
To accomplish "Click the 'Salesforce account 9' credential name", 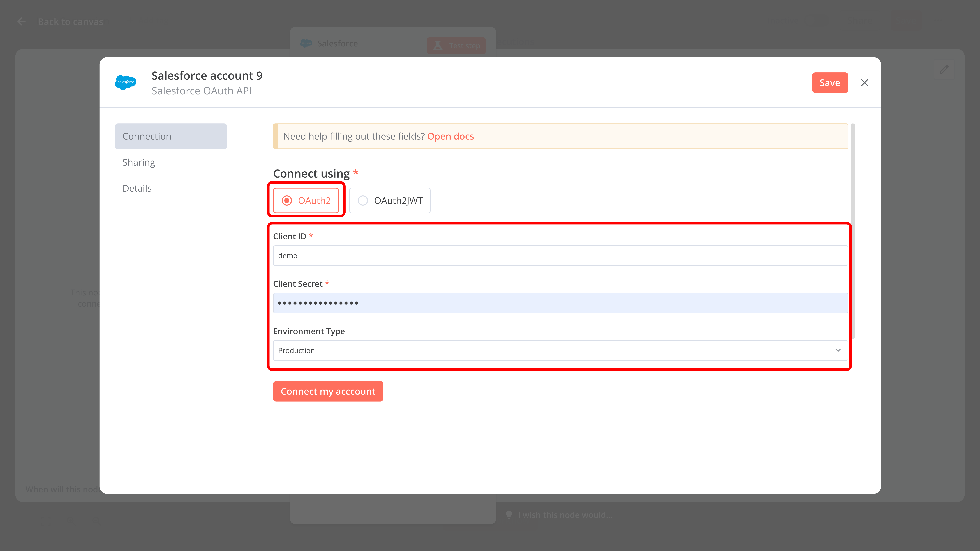I will click(207, 76).
